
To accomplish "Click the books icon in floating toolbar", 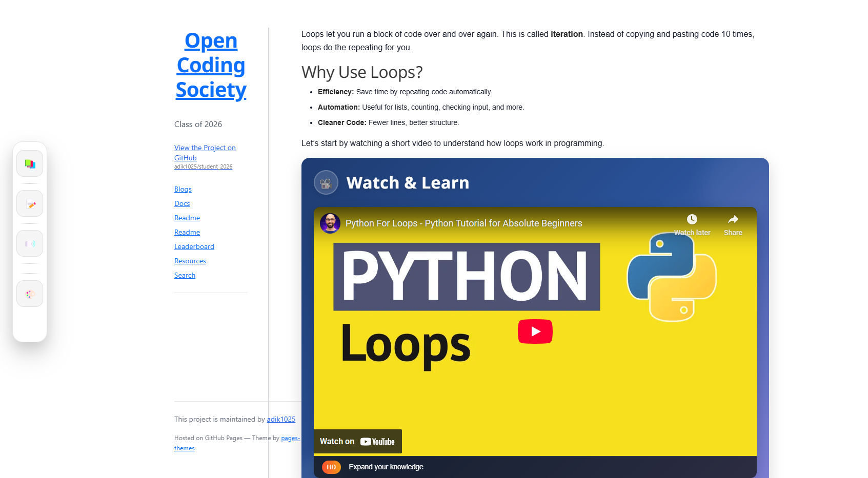I will tap(30, 164).
